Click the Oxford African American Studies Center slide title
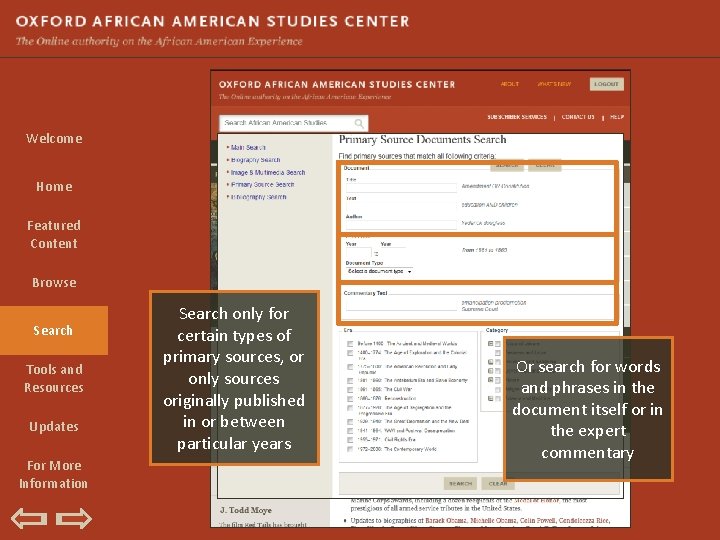 (212, 22)
